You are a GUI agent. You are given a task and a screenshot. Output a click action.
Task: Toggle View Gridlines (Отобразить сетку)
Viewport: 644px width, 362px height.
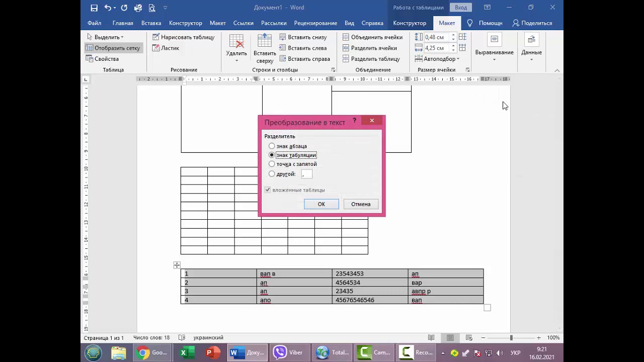coord(113,48)
